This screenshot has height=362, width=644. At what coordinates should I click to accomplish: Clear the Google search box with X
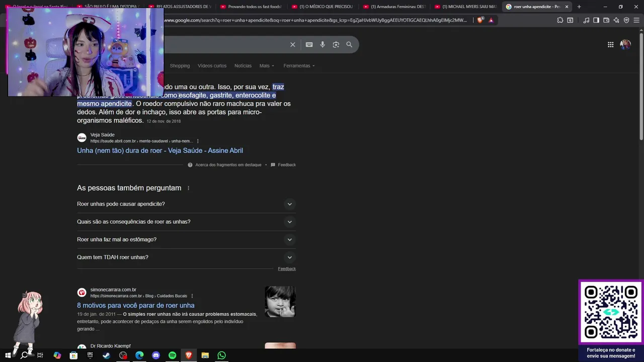[x=292, y=44]
